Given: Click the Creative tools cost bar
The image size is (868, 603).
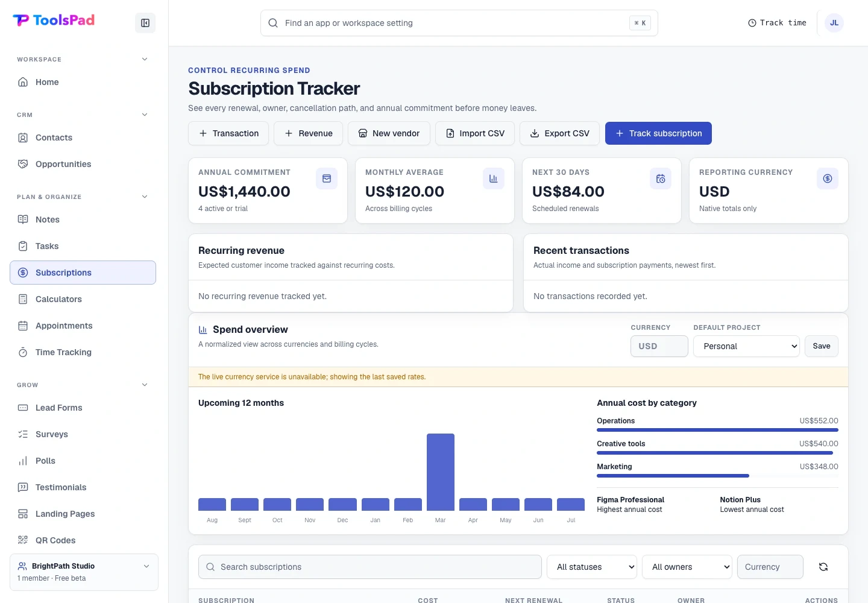Looking at the screenshot, I should point(717,453).
